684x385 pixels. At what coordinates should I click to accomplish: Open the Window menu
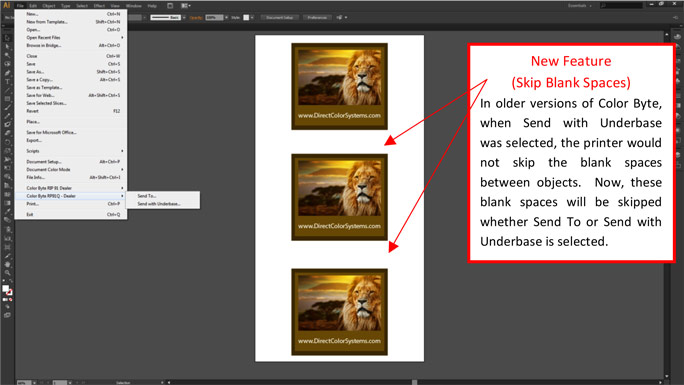coord(133,6)
